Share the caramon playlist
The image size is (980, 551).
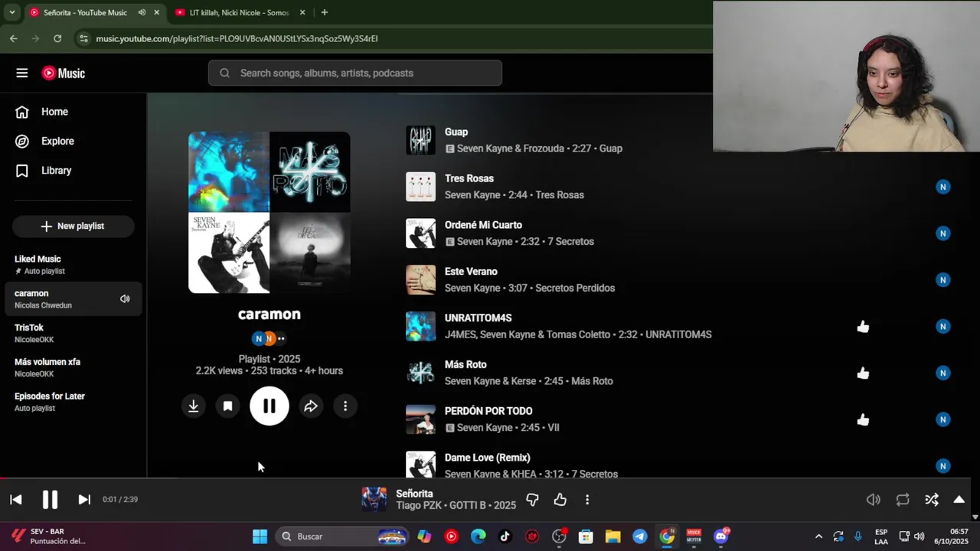point(311,406)
